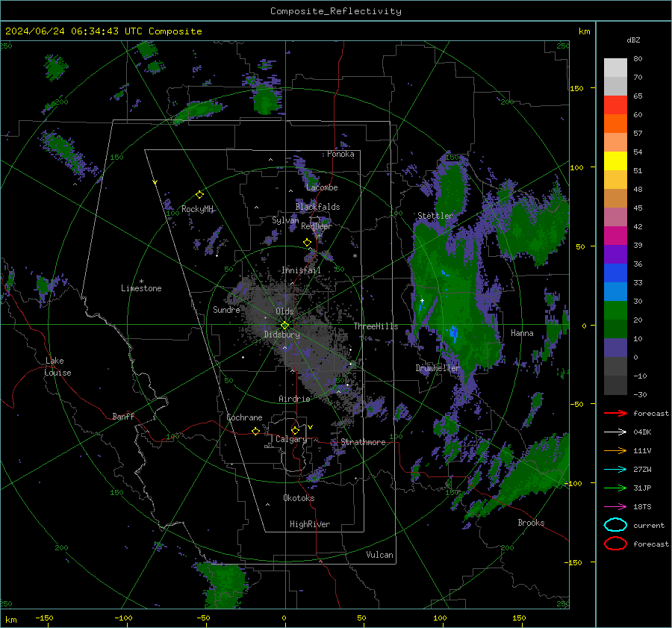Click the Airdrie city label

(294, 399)
